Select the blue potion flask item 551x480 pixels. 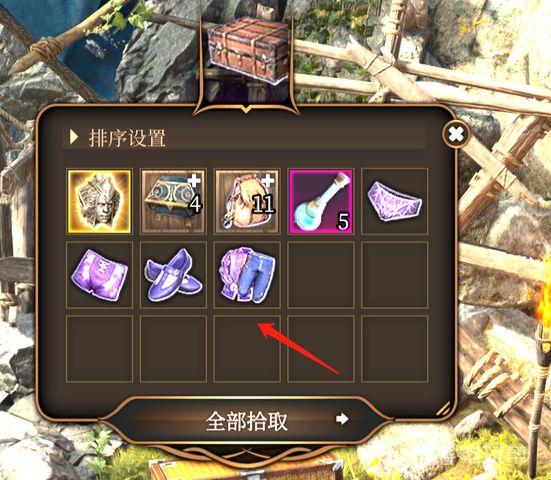click(x=321, y=201)
